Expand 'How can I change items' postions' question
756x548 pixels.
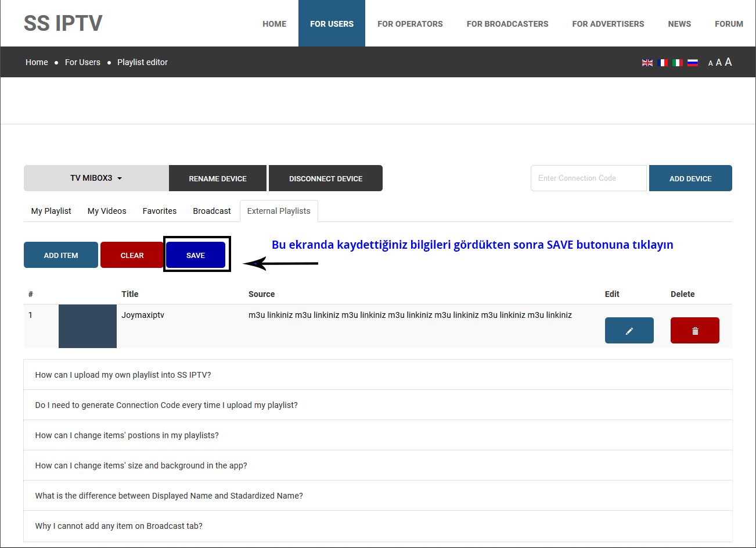127,435
